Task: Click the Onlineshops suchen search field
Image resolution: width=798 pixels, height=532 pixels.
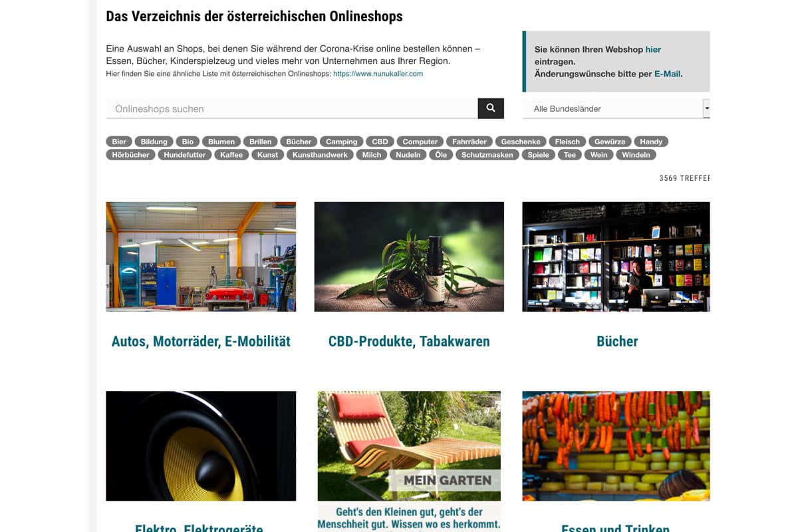Action: (x=291, y=108)
